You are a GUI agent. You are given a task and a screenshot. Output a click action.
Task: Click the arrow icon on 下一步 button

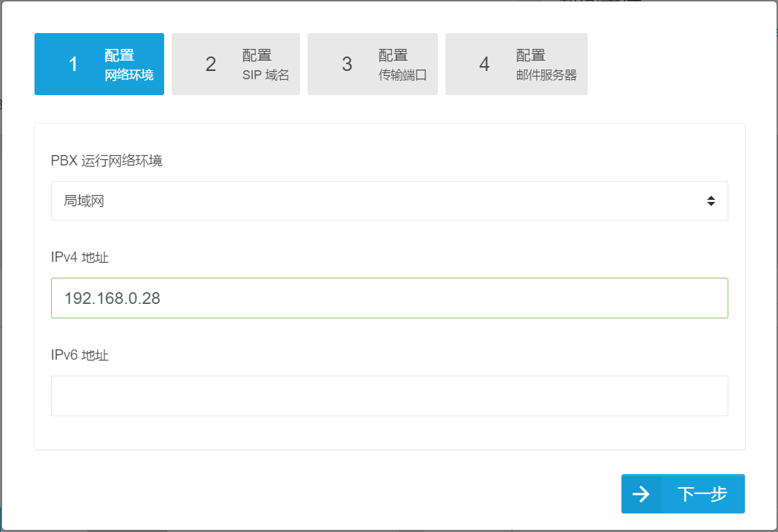(x=641, y=494)
